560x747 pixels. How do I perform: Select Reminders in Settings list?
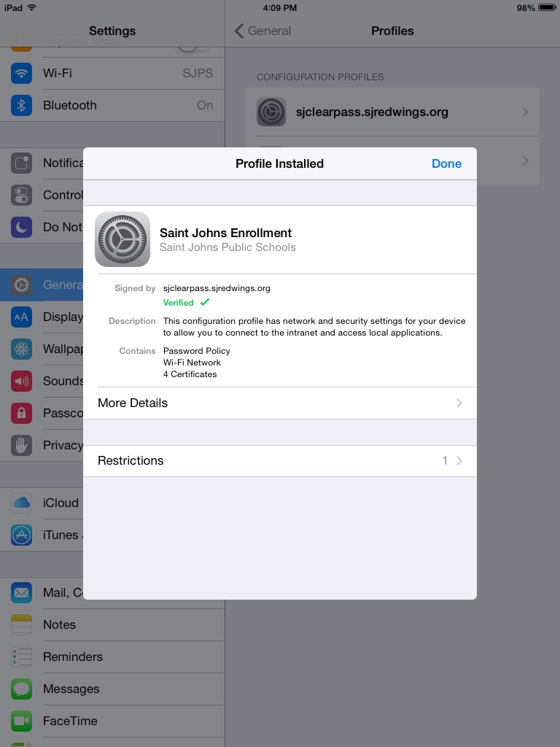click(112, 657)
